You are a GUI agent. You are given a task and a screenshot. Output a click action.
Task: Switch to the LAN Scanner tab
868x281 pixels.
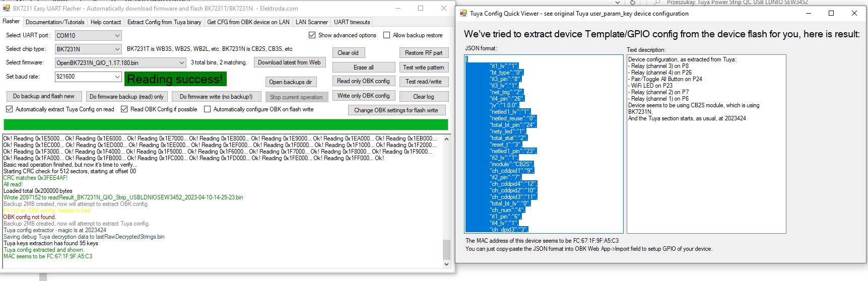point(312,22)
